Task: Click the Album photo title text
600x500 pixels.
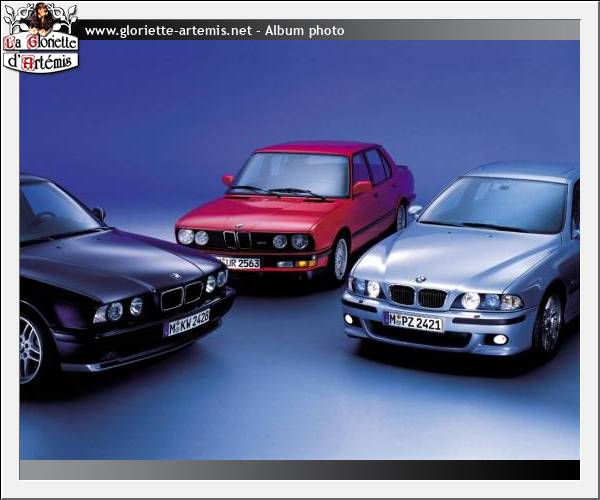Action: click(x=304, y=31)
